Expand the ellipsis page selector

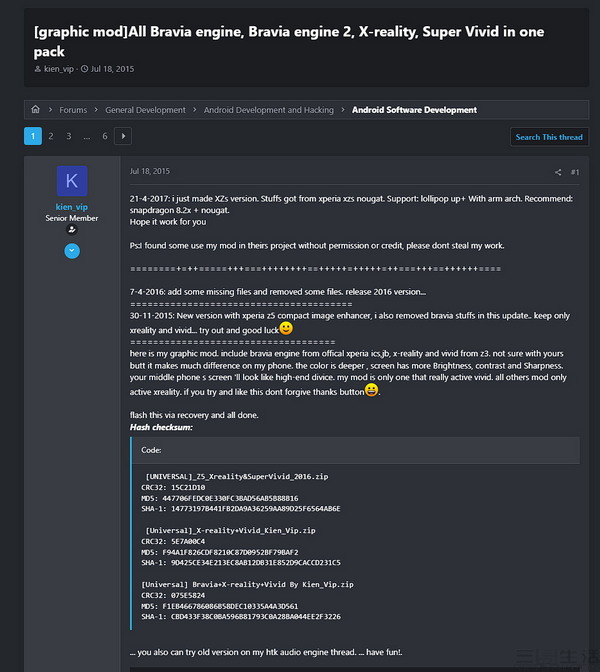point(87,136)
